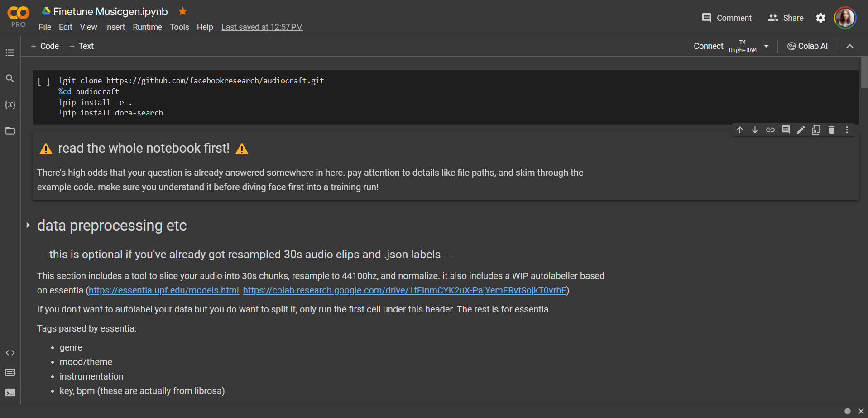Mirror the cell in a tab
Viewport: 868px width, 418px height.
point(816,130)
